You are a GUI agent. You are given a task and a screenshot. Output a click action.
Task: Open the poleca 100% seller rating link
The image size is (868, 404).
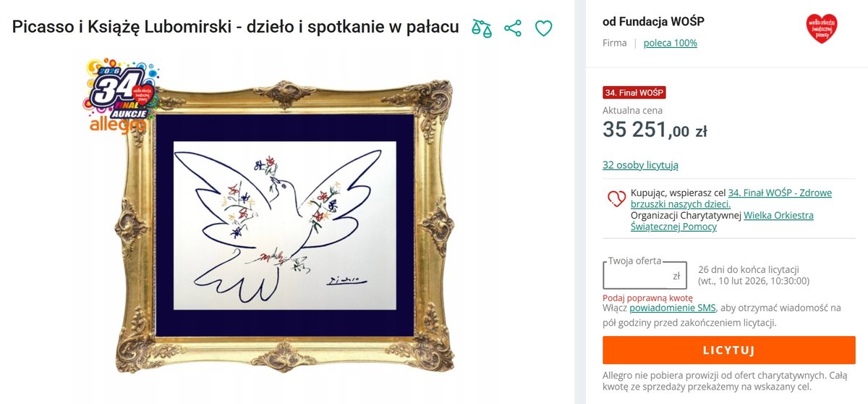[x=670, y=43]
